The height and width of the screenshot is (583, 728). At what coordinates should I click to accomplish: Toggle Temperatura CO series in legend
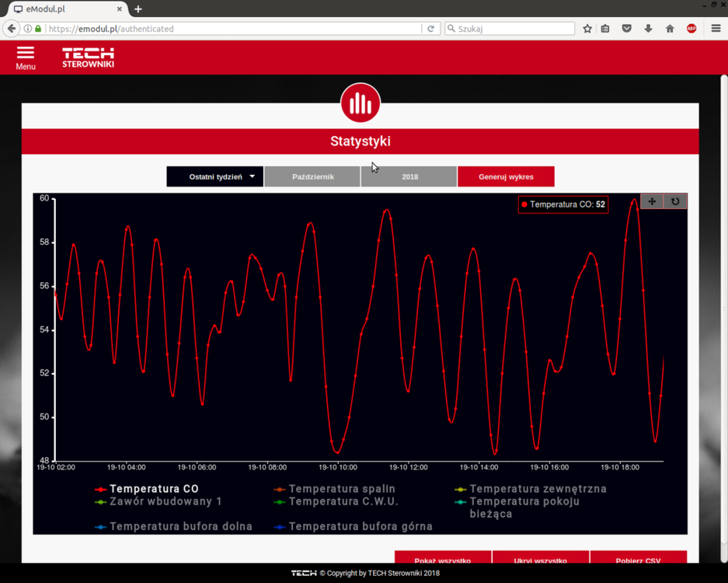[154, 489]
